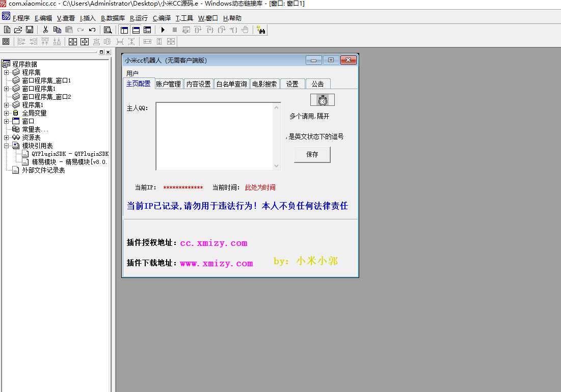Click the 保存 button
Screen dimensions: 561x392
pyautogui.click(x=312, y=154)
